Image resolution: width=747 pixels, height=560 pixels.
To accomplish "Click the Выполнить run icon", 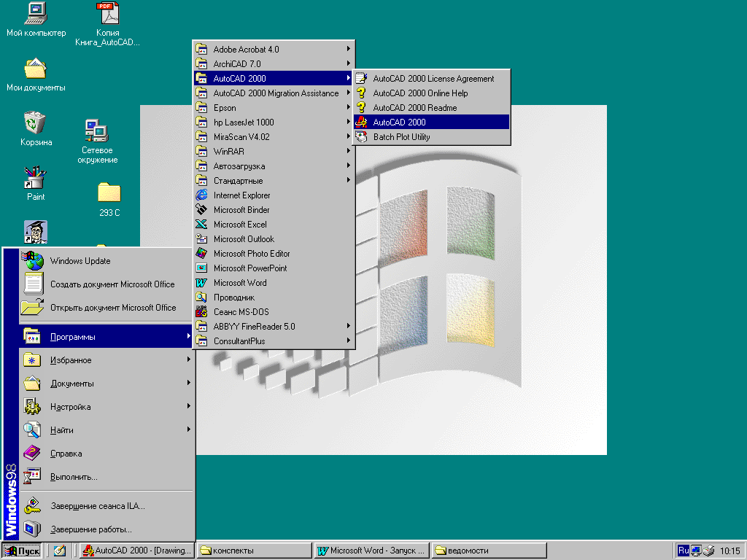I will (x=32, y=477).
